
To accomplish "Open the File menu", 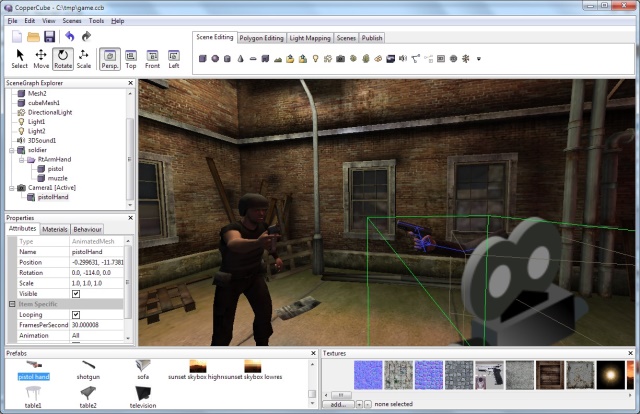I will coord(12,21).
